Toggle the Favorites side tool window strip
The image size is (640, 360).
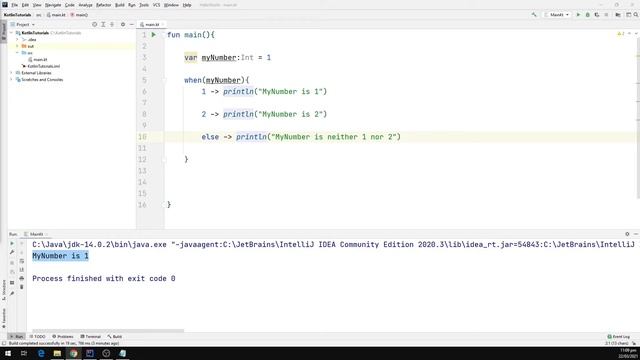point(4,318)
